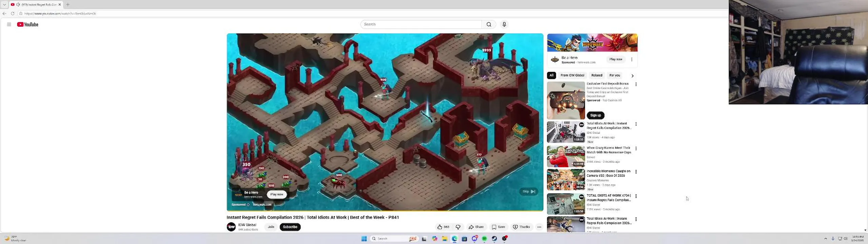
Task: Open options for the 1:08:35 Total Idiots video
Action: coord(636,124)
